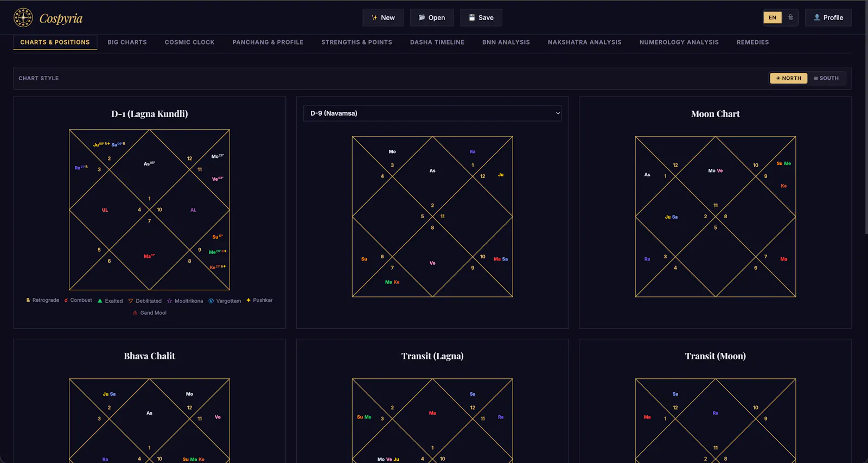Click the purple AL marker in D-1 chart
Image resolution: width=868 pixels, height=463 pixels.
(193, 210)
